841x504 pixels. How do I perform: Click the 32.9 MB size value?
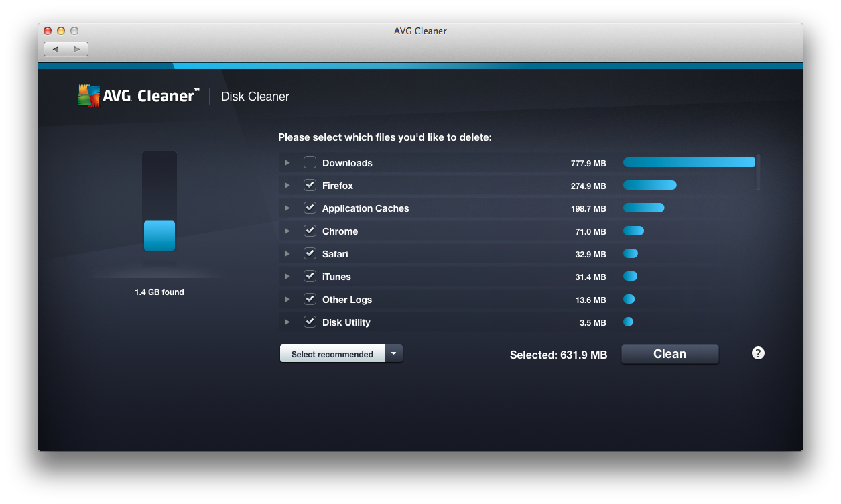(x=590, y=255)
